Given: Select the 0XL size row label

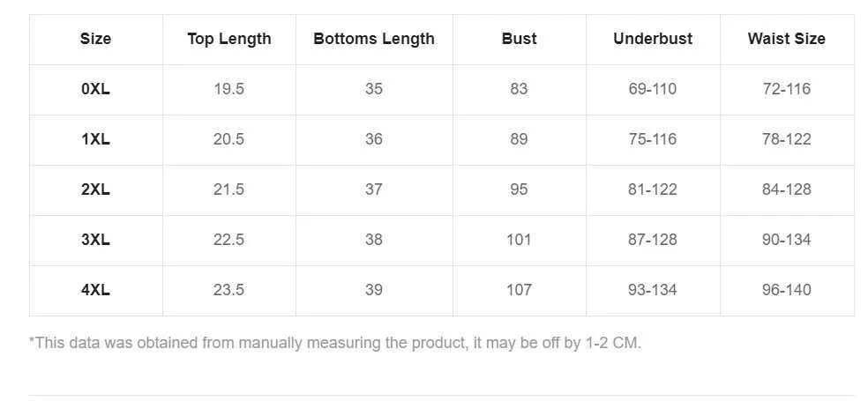Looking at the screenshot, I should [x=95, y=89].
